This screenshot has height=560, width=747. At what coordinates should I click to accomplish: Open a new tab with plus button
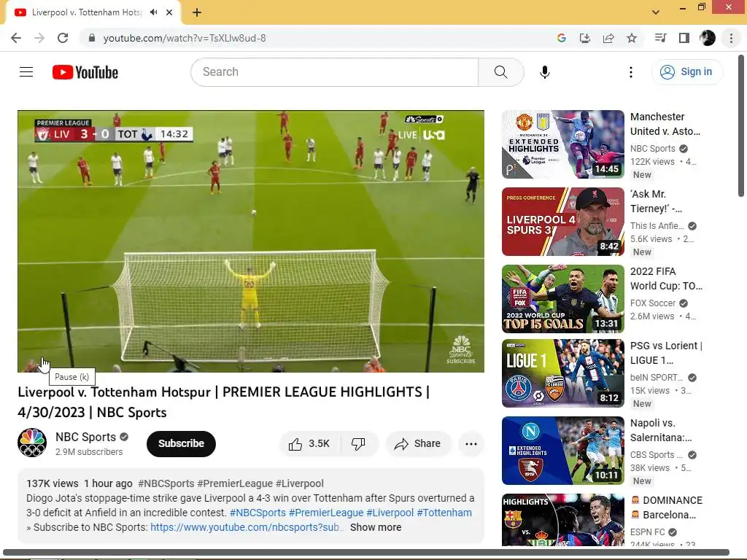197,12
